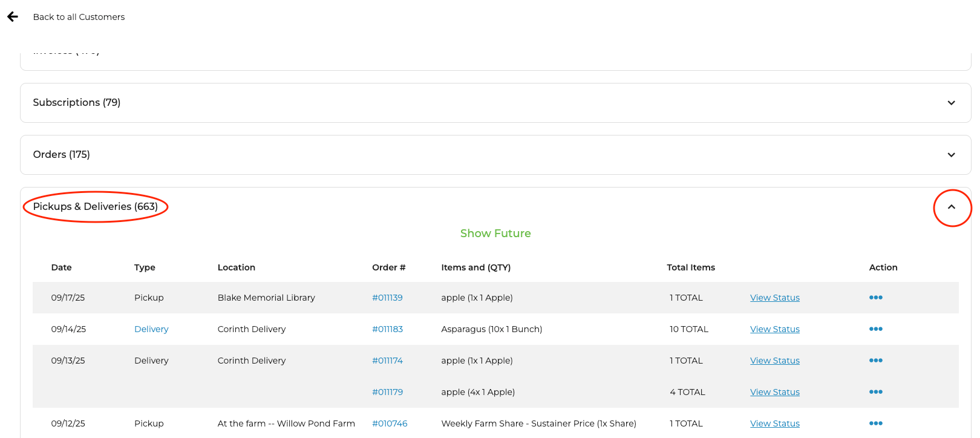The height and width of the screenshot is (438, 980).
Task: Click Blake Memorial Library location
Action: coord(266,298)
